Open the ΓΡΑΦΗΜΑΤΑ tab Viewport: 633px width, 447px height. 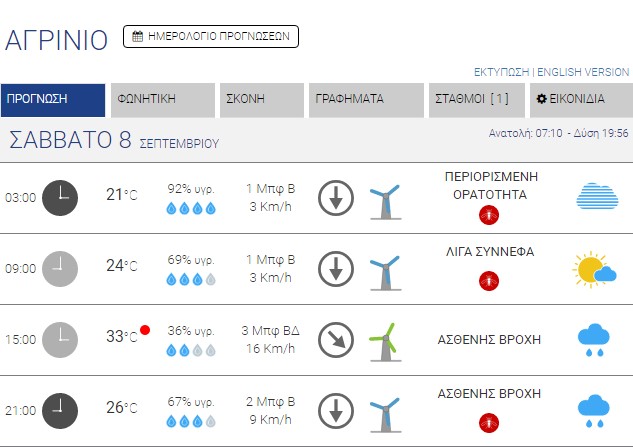pos(366,99)
